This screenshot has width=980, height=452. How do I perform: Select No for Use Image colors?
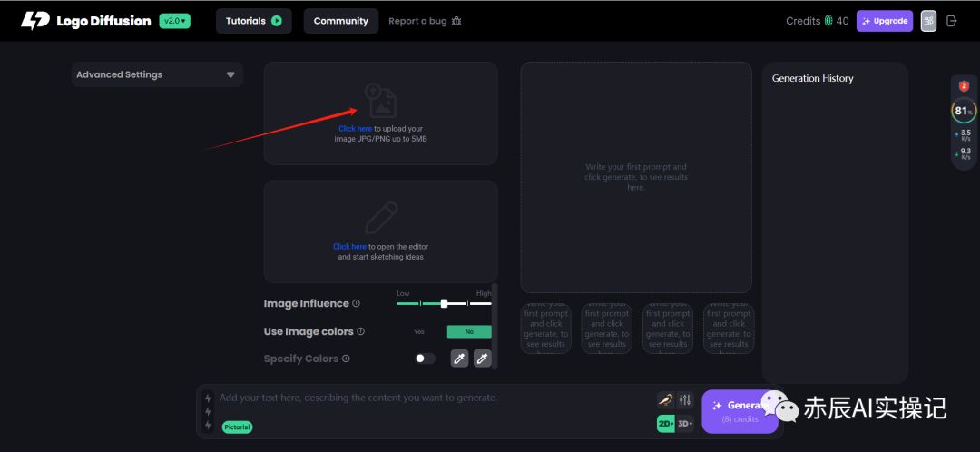coord(469,332)
